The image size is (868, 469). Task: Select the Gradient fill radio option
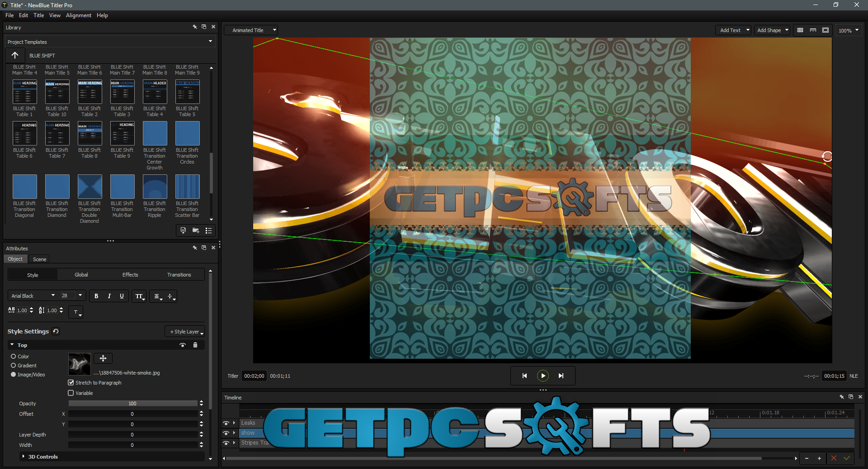[x=14, y=366]
